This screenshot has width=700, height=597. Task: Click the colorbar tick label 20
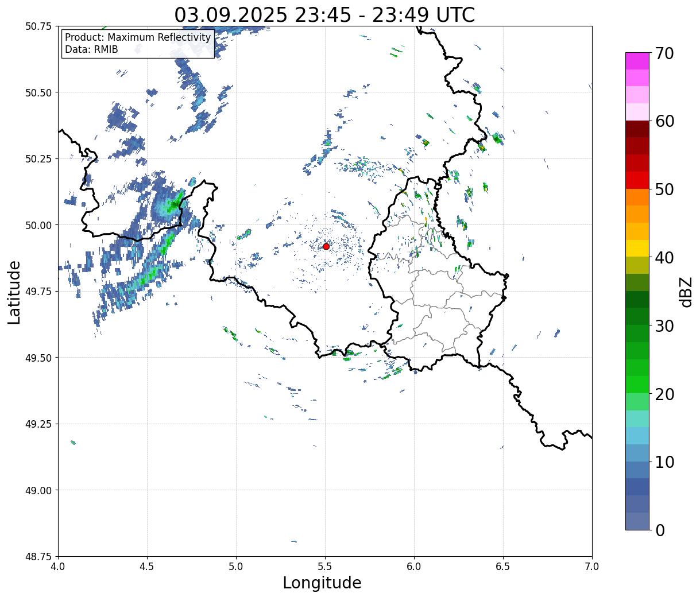click(664, 394)
